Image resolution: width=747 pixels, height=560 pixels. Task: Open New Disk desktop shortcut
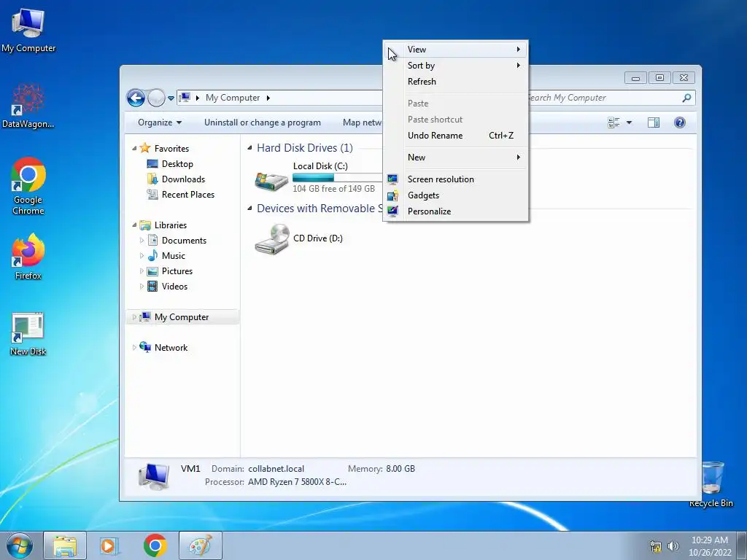pos(28,333)
